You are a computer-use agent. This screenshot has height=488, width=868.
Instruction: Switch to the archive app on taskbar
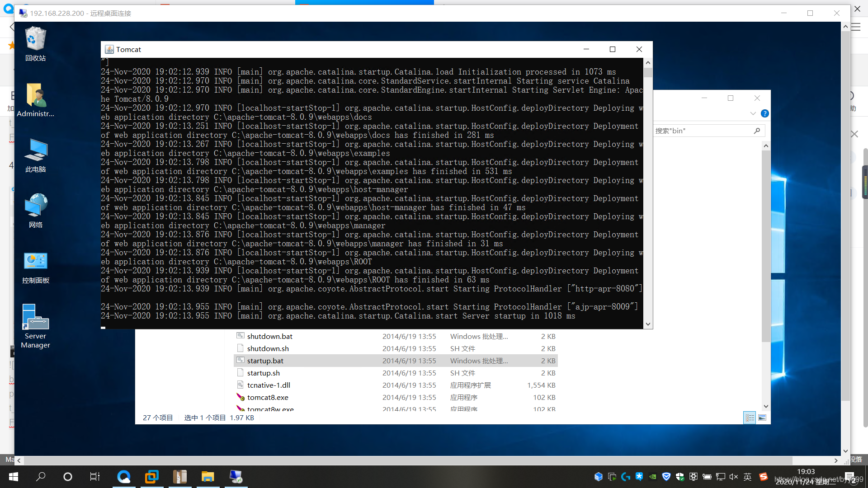[x=180, y=477]
